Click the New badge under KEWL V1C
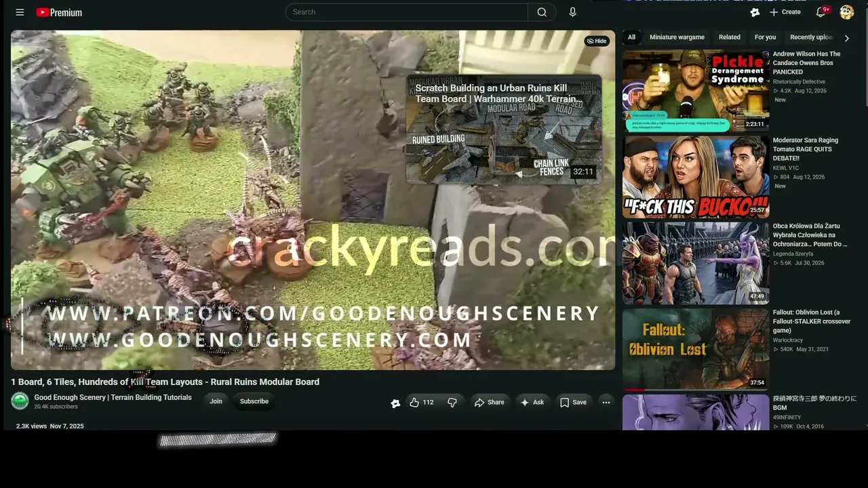 (x=781, y=186)
